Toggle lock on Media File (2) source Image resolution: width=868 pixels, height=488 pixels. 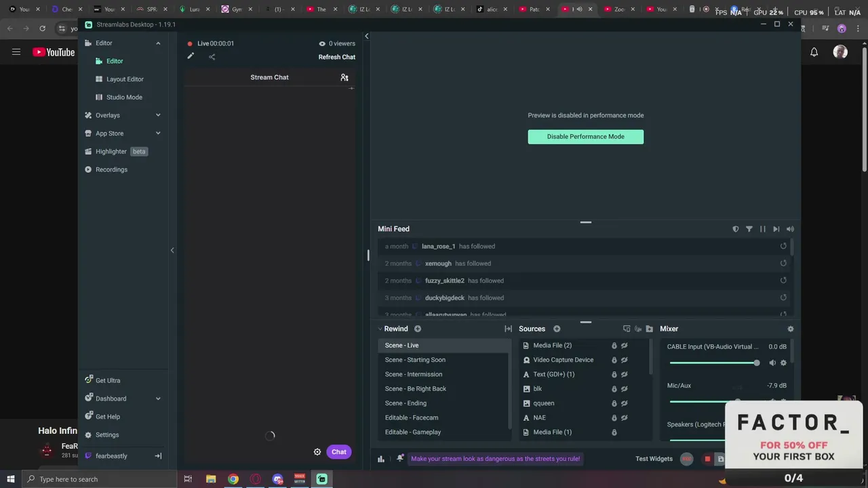point(614,346)
